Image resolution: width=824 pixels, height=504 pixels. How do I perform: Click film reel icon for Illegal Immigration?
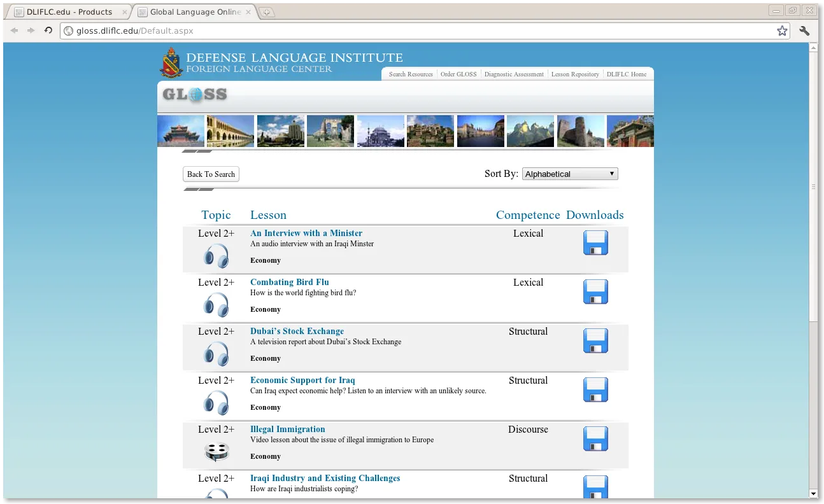pos(216,452)
